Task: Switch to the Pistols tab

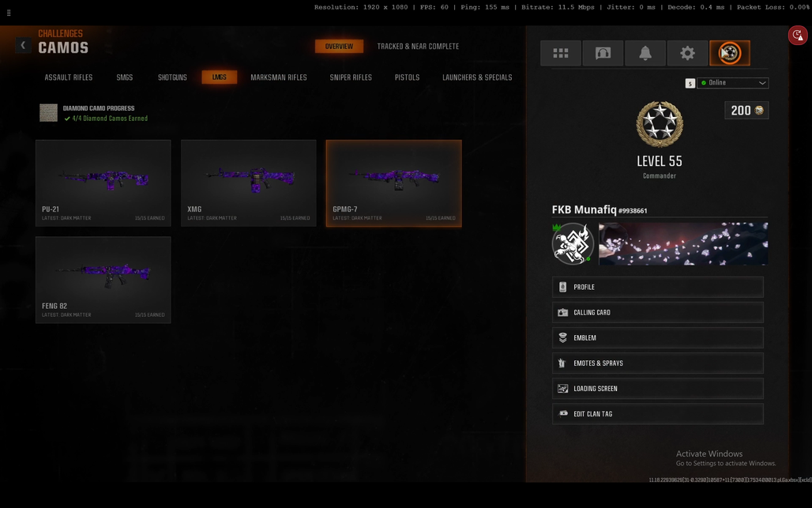Action: tap(407, 77)
